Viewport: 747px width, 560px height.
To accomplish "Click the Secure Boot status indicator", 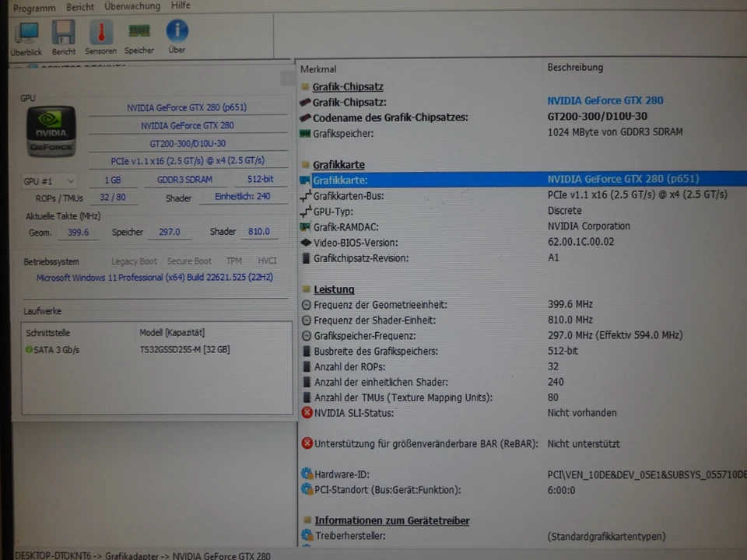I will point(189,261).
